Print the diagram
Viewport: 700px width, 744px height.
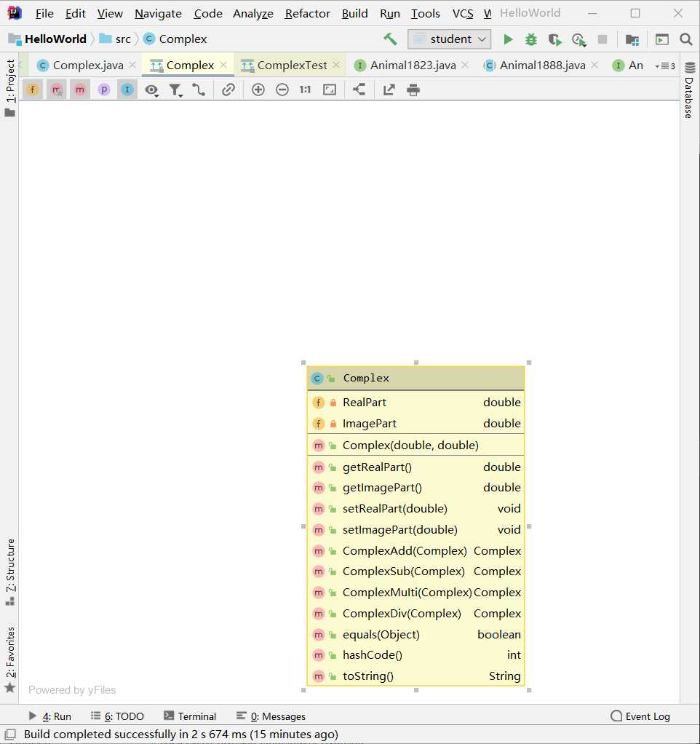413,90
